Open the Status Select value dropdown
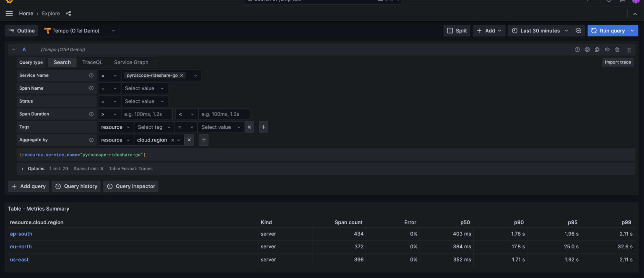 point(144,101)
